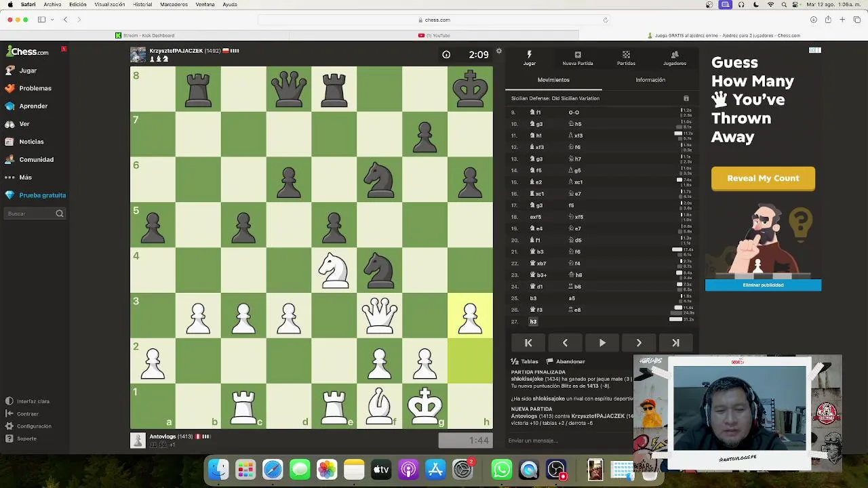Screen dimensions: 868x488
Task: Switch to the Información tab
Action: [650, 80]
